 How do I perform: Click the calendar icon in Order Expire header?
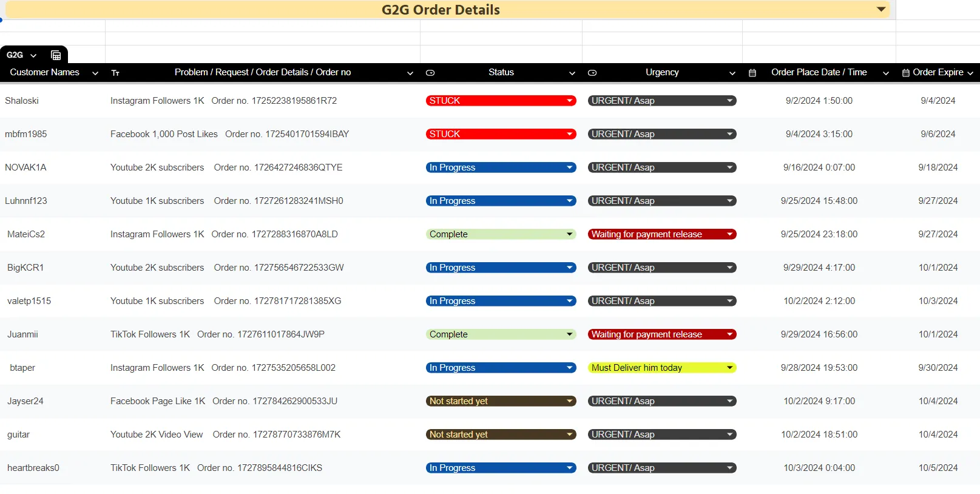coord(906,73)
